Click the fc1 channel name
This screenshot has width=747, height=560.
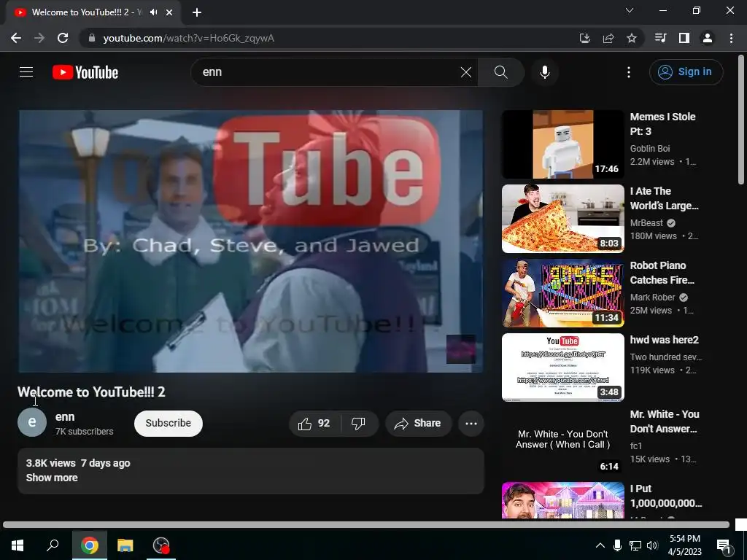tap(636, 446)
